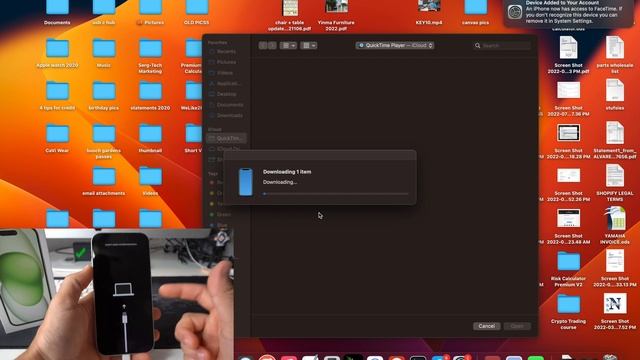
Task: Select Applications in the dialog sidebar
Action: coord(226,83)
